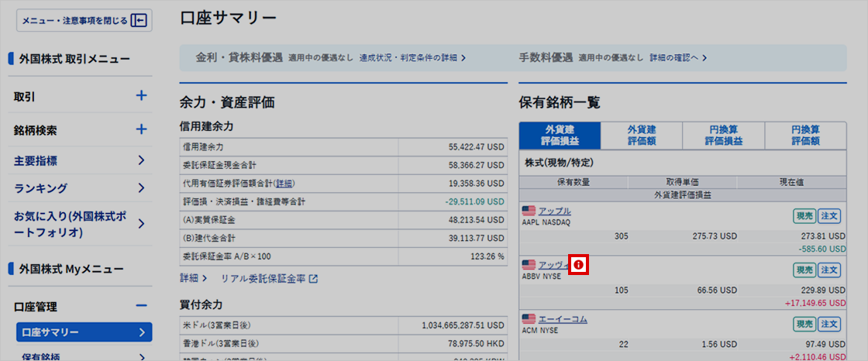Click external-link icon by リアル委託保証金率

(314, 279)
